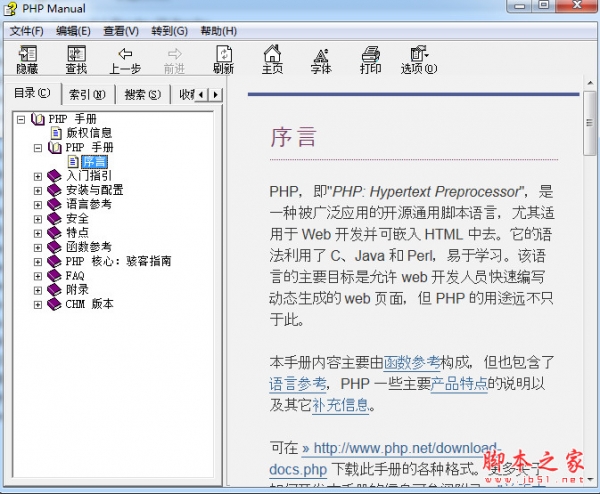Expand the 语言参考 tree node
Screen dimensions: 600x494
(38, 205)
